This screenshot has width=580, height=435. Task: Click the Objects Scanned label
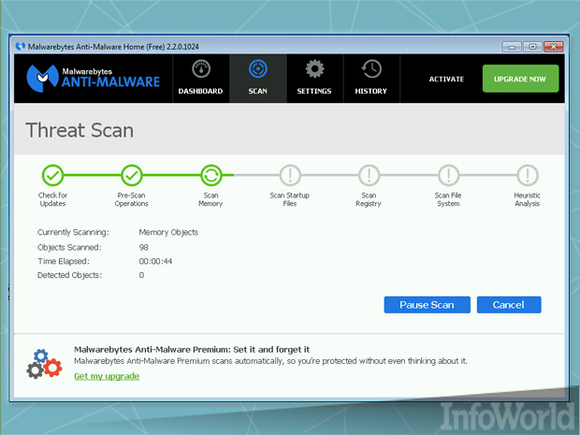(69, 247)
